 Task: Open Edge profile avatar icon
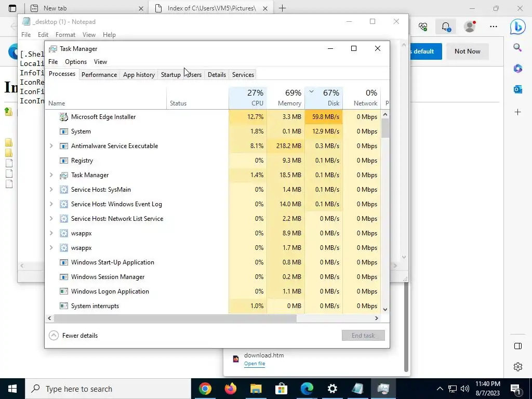pyautogui.click(x=470, y=26)
